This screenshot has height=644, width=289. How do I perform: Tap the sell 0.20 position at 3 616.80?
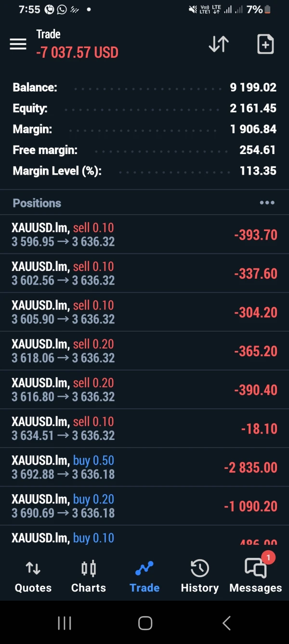click(144, 390)
